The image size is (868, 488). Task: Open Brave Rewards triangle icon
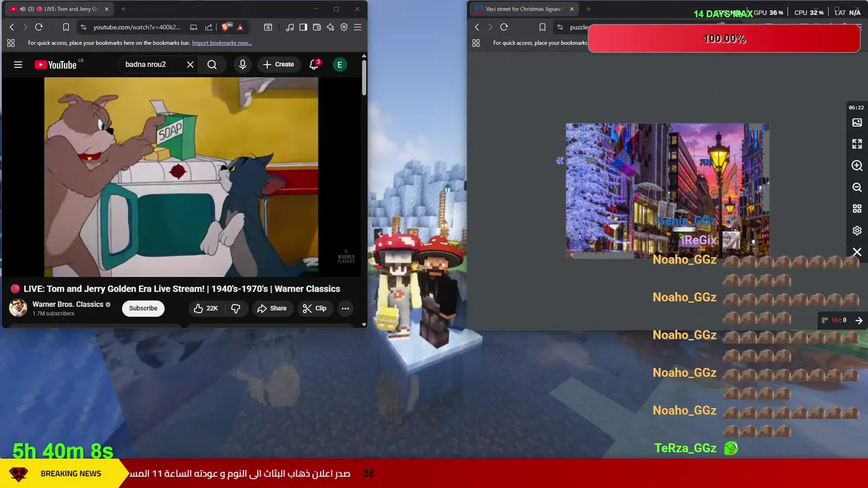(240, 27)
